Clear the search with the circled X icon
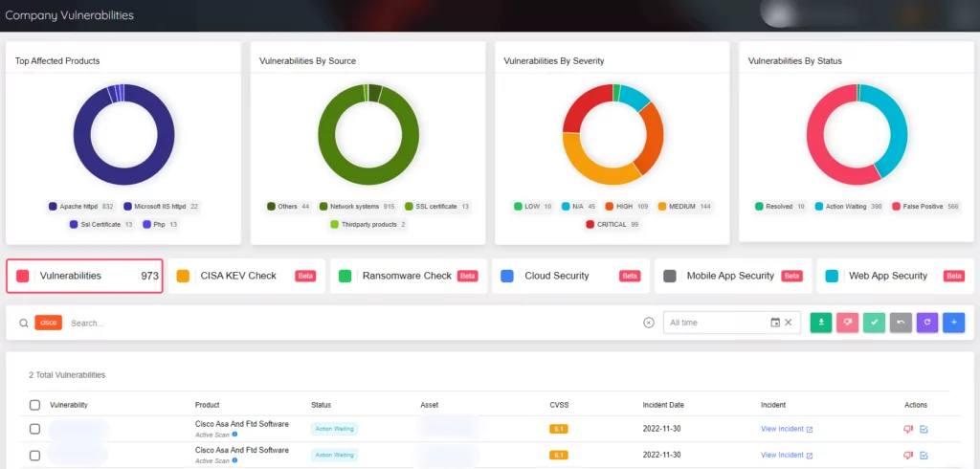The image size is (980, 469). click(x=649, y=323)
